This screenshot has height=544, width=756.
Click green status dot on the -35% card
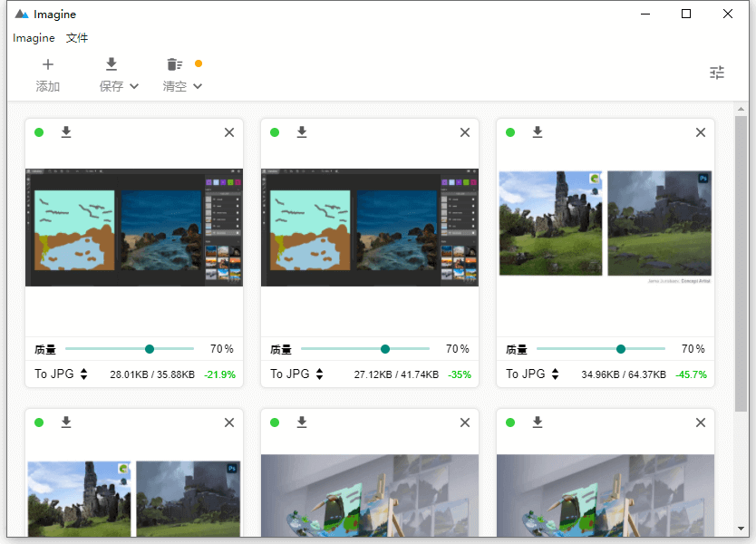coord(275,132)
